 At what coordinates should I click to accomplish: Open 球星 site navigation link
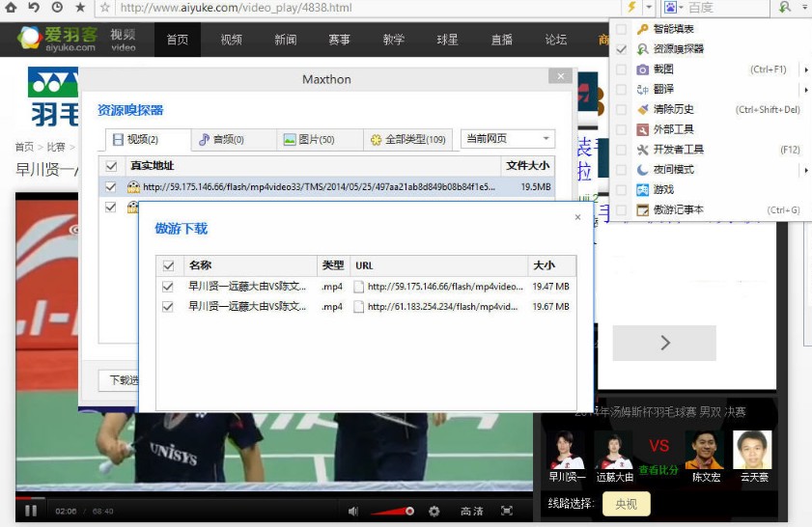[x=447, y=40]
